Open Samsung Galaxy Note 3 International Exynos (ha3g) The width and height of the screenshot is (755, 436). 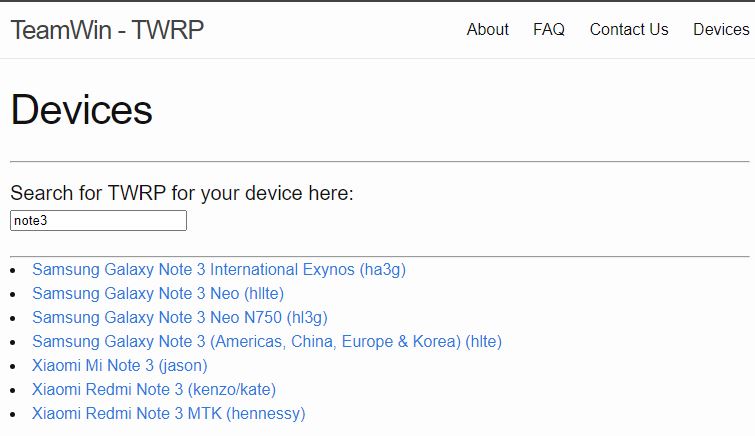click(219, 269)
